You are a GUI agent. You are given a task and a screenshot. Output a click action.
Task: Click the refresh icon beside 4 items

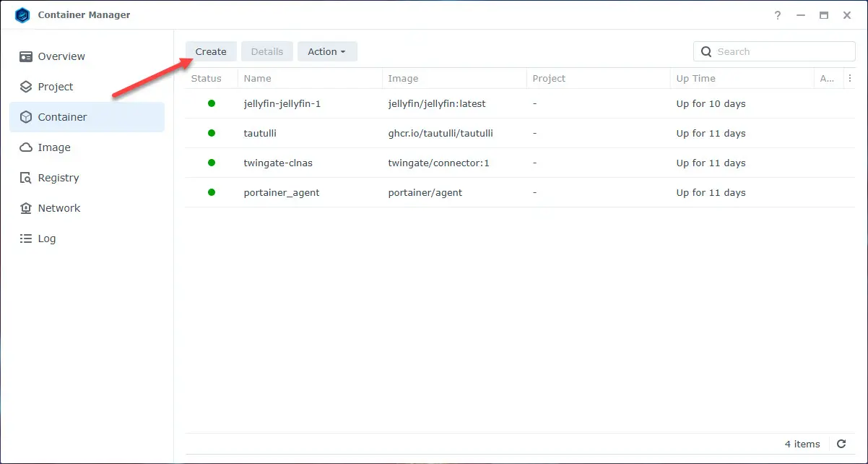coord(841,444)
